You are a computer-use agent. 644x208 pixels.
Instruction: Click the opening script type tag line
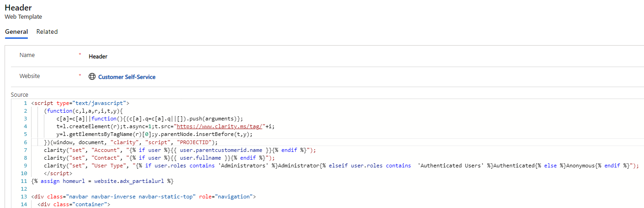pos(80,103)
